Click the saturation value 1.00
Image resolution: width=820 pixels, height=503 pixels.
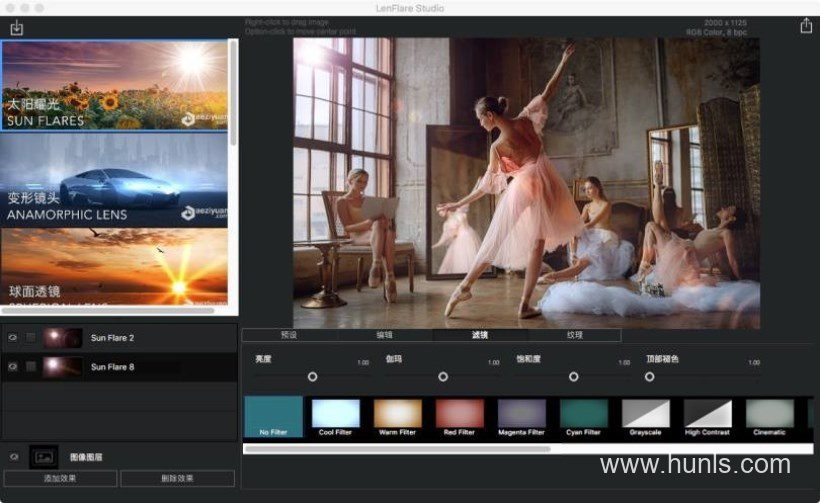point(624,362)
